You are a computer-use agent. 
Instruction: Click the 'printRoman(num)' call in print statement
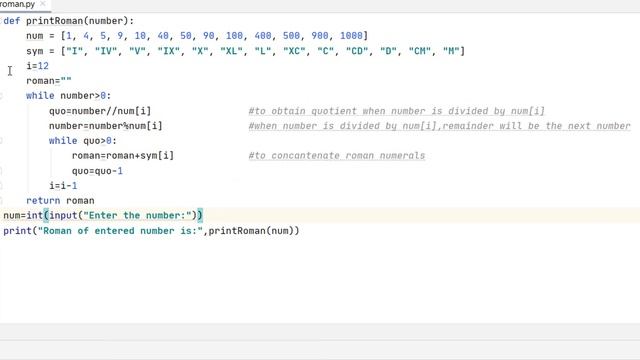251,231
